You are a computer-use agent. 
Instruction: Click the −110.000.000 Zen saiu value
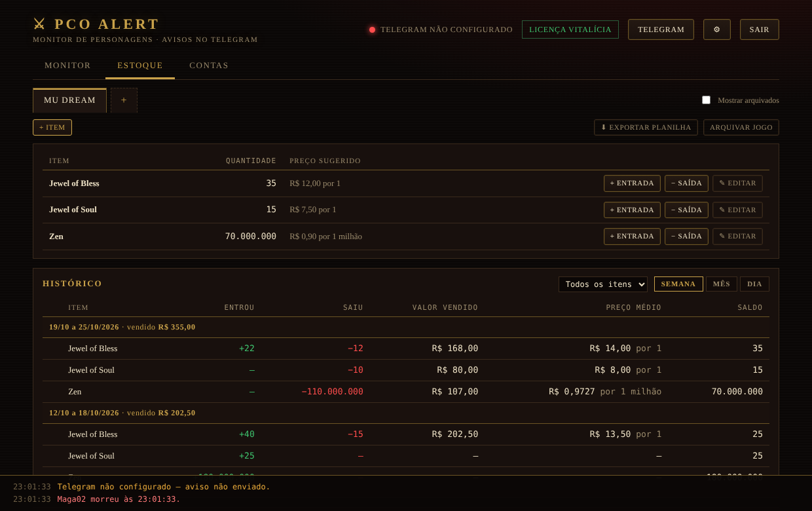pos(332,392)
